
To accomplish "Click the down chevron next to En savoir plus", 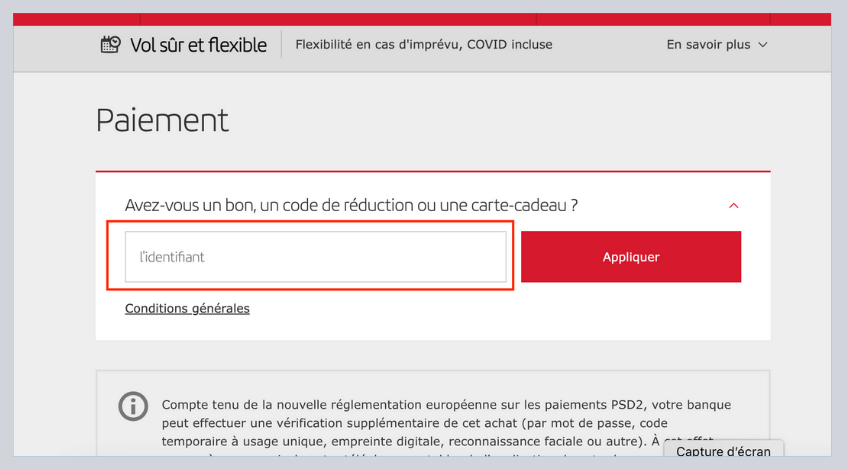I will click(763, 45).
